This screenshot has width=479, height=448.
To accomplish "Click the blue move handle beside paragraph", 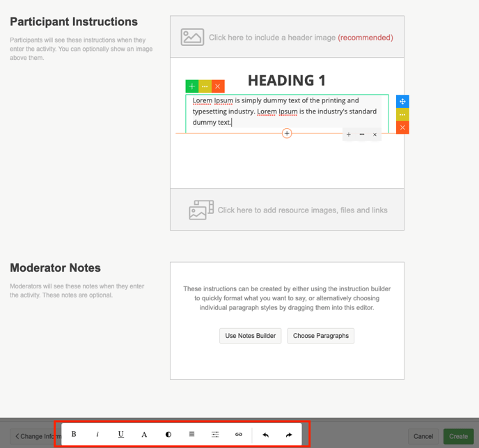I will 402,101.
